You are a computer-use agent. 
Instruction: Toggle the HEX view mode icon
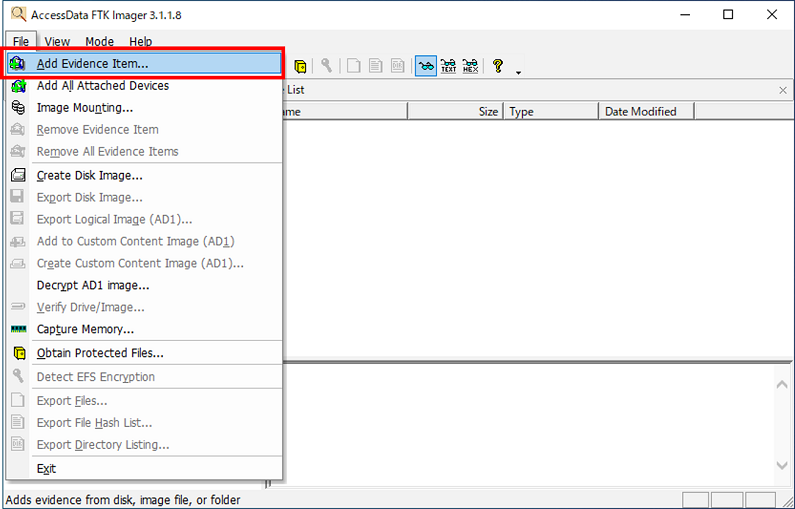pos(471,66)
